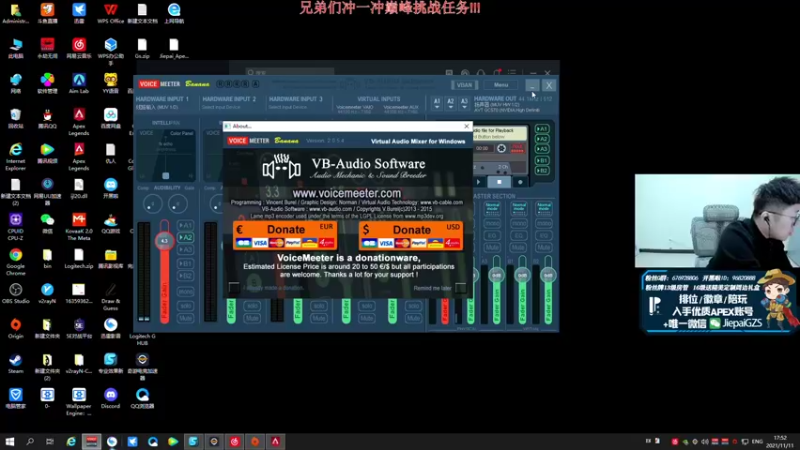Select Internet Explorer desktop icon
This screenshot has width=800, height=450.
pos(15,156)
